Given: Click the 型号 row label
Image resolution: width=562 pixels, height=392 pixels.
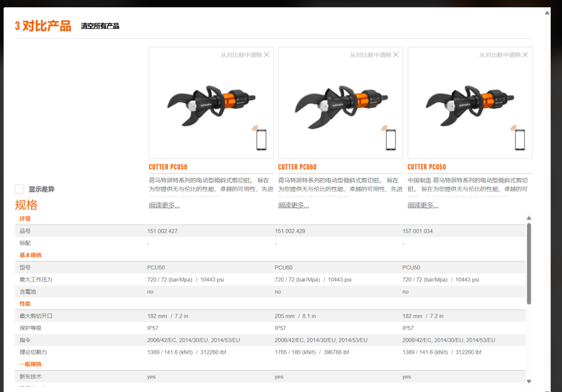Looking at the screenshot, I should click(x=25, y=267).
